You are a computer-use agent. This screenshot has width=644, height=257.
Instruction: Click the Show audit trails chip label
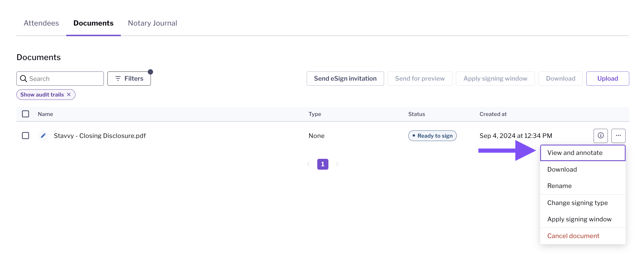[42, 95]
